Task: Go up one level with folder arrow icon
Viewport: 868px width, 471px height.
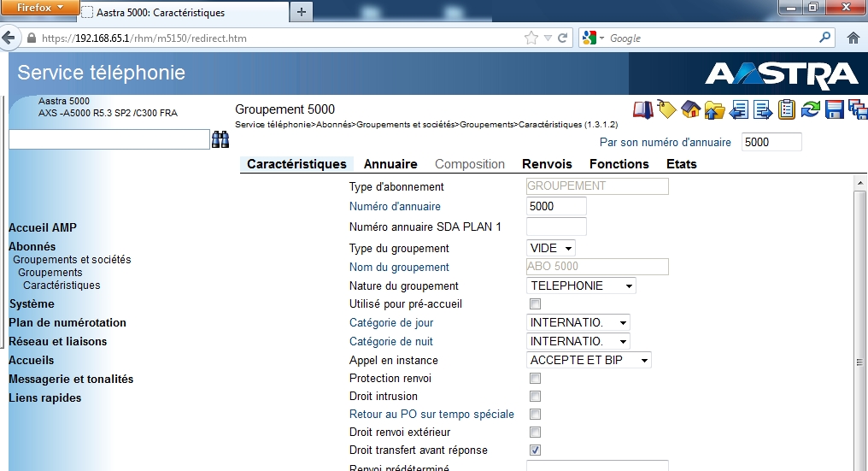Action: (x=715, y=109)
